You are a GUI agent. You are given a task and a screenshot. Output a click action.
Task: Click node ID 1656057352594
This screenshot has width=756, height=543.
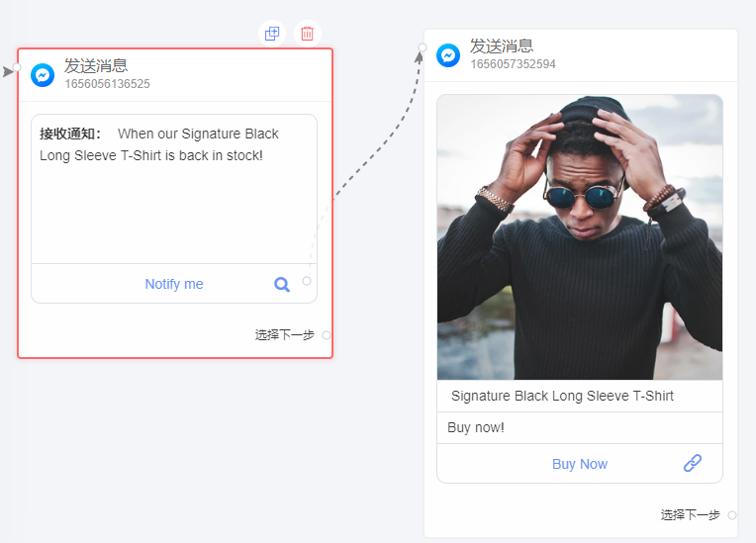tap(513, 64)
